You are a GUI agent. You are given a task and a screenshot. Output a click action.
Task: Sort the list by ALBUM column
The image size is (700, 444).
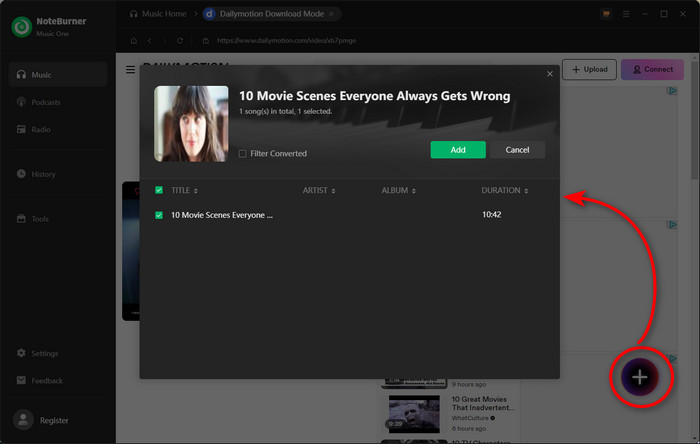[x=398, y=191]
